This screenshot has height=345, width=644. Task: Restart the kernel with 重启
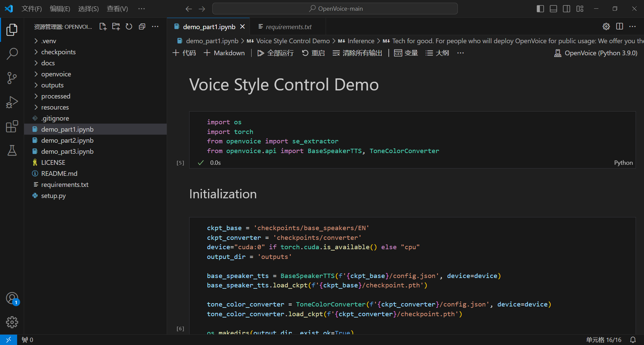point(313,53)
